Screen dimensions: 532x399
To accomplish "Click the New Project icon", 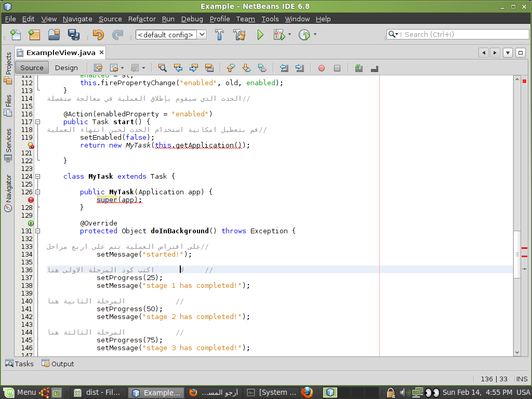I will pyautogui.click(x=34, y=35).
